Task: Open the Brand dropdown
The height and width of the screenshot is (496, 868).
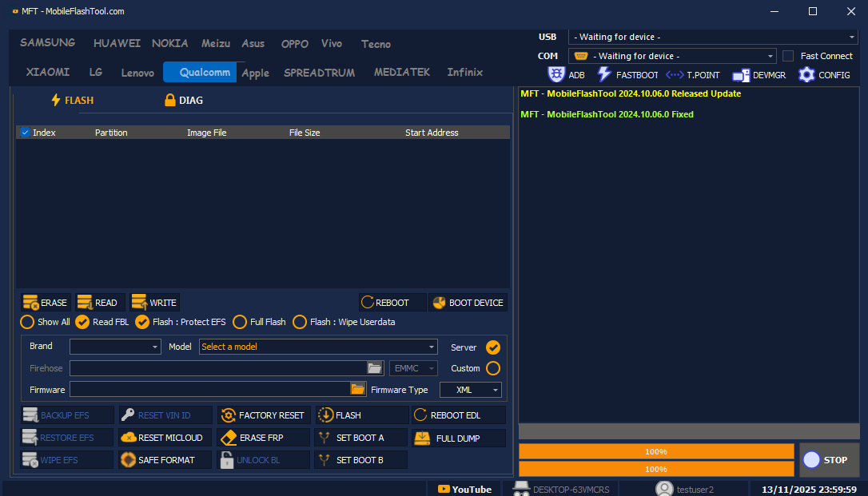Action: click(x=115, y=347)
